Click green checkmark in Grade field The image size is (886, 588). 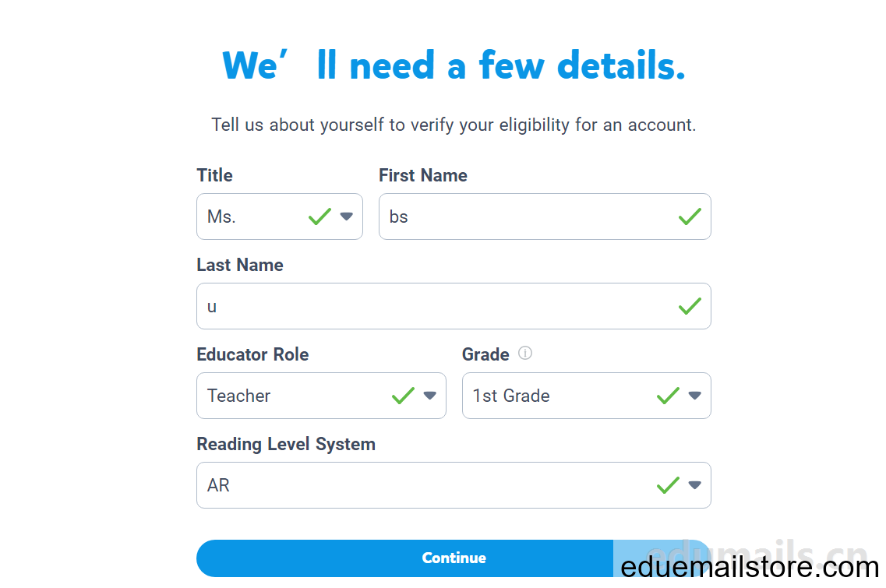(x=668, y=396)
